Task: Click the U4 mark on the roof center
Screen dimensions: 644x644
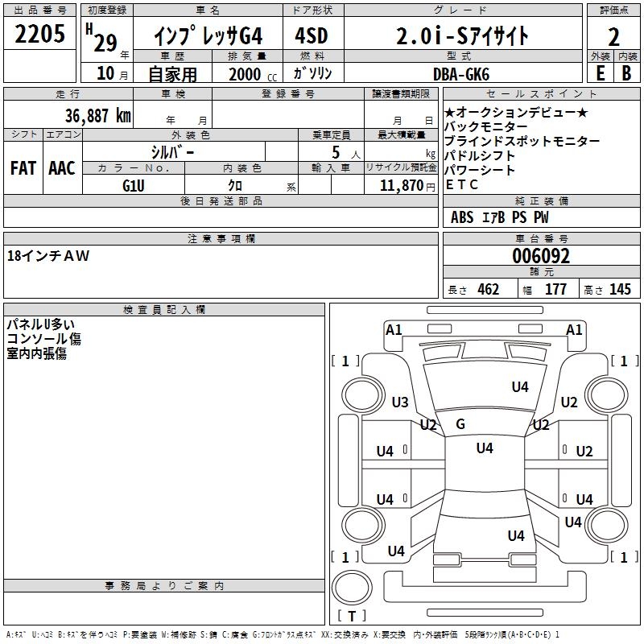Action: pos(484,448)
